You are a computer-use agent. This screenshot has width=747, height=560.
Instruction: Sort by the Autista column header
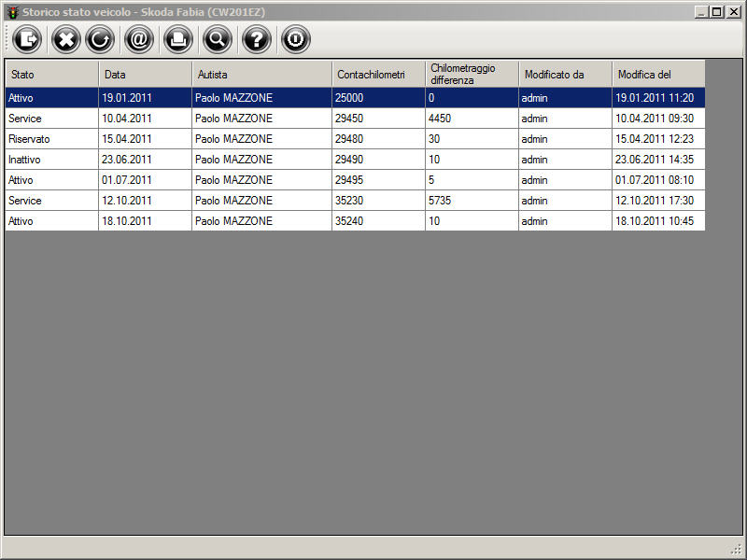click(262, 75)
